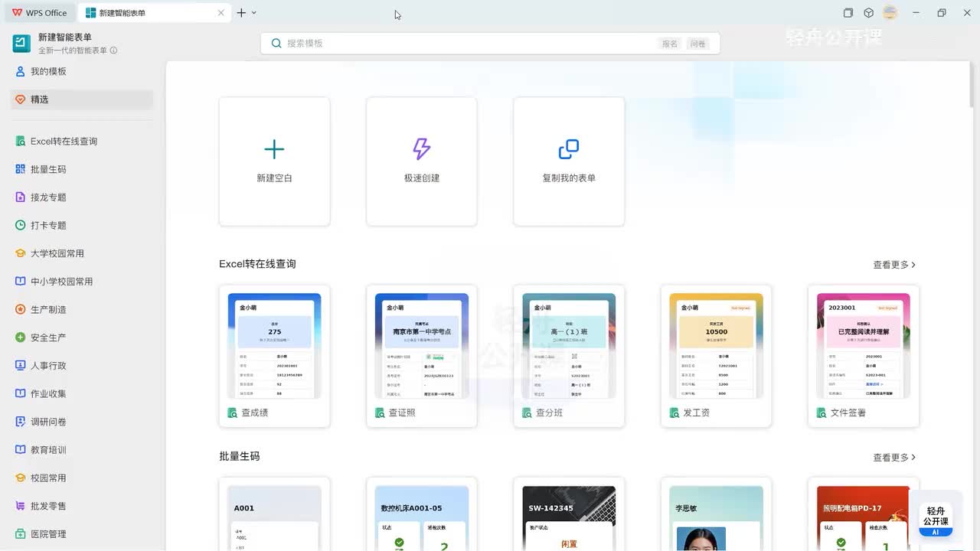The width and height of the screenshot is (980, 551).
Task: Click 查看更多 beside Excel转在线查询
Action: (x=894, y=265)
